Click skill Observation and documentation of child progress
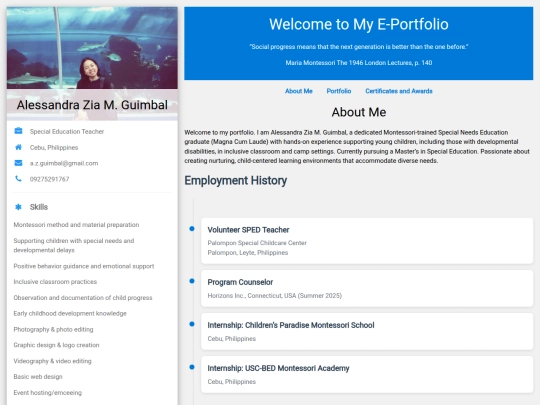 (x=83, y=298)
